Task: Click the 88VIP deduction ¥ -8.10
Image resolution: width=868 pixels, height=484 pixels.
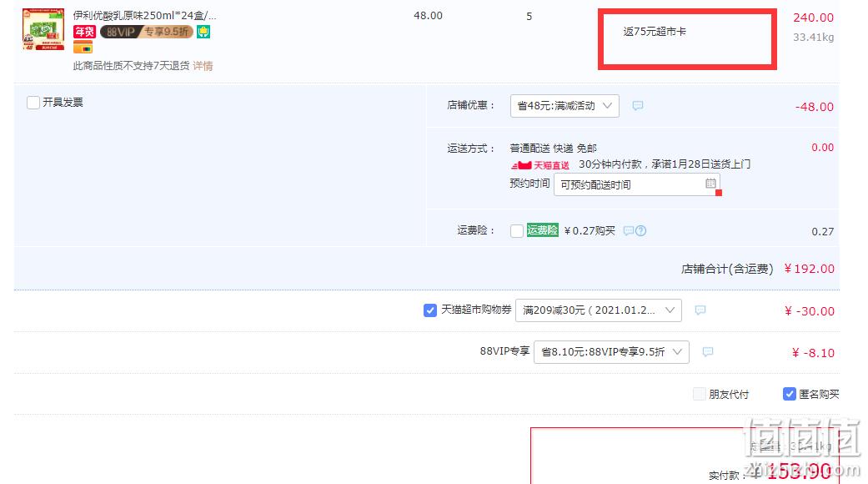Action: point(813,353)
